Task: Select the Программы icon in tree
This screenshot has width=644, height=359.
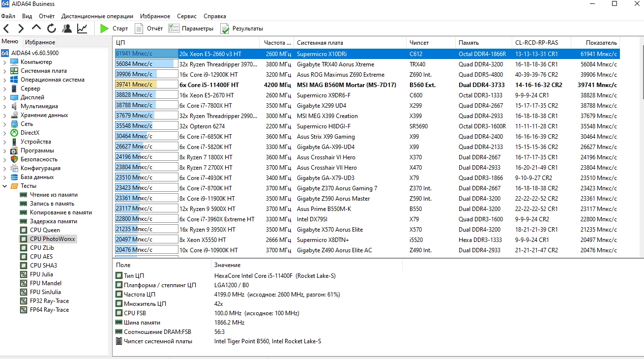Action: click(14, 150)
